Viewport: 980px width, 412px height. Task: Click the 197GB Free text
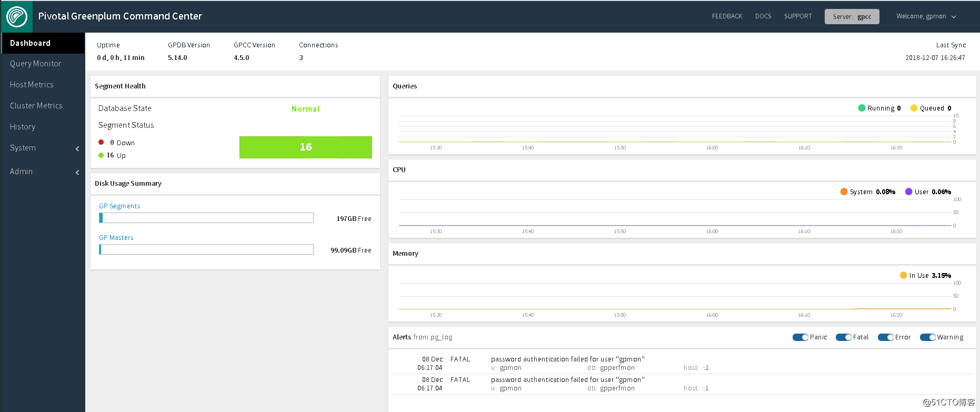pos(354,219)
